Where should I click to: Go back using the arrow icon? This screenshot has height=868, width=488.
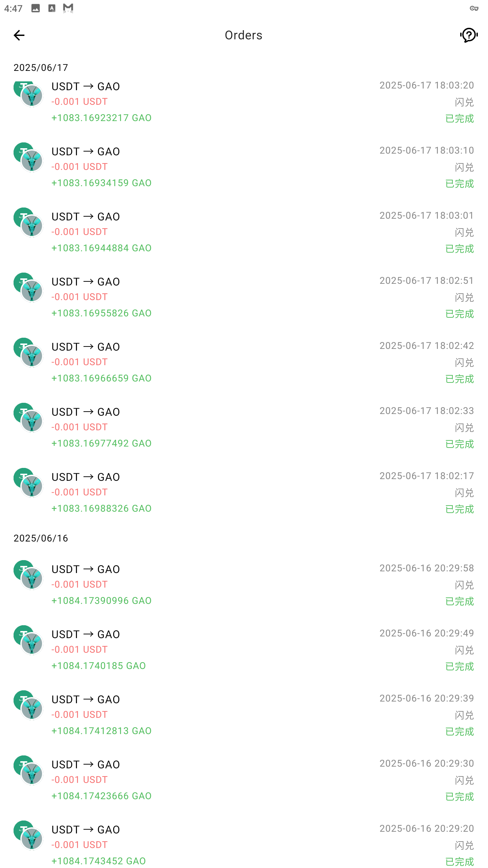(19, 35)
